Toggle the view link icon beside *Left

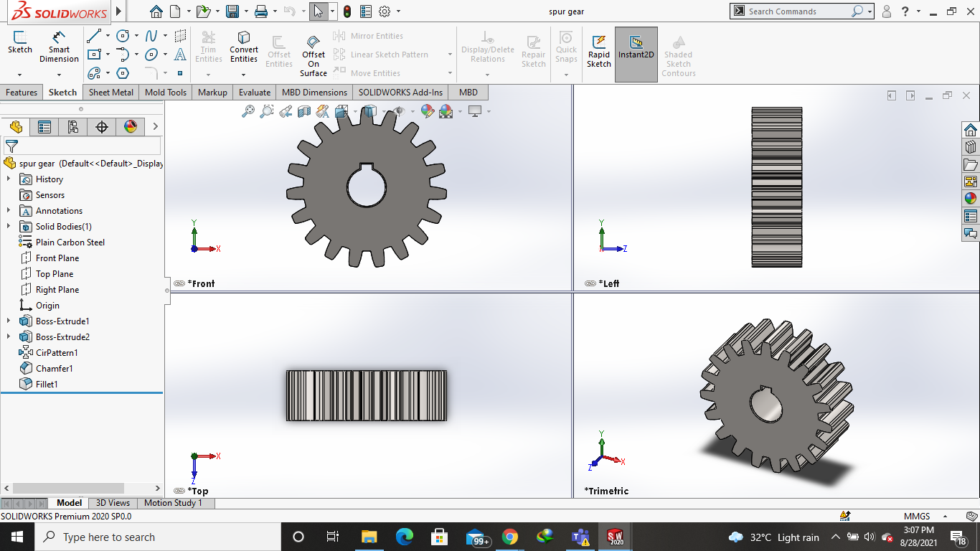(x=590, y=283)
